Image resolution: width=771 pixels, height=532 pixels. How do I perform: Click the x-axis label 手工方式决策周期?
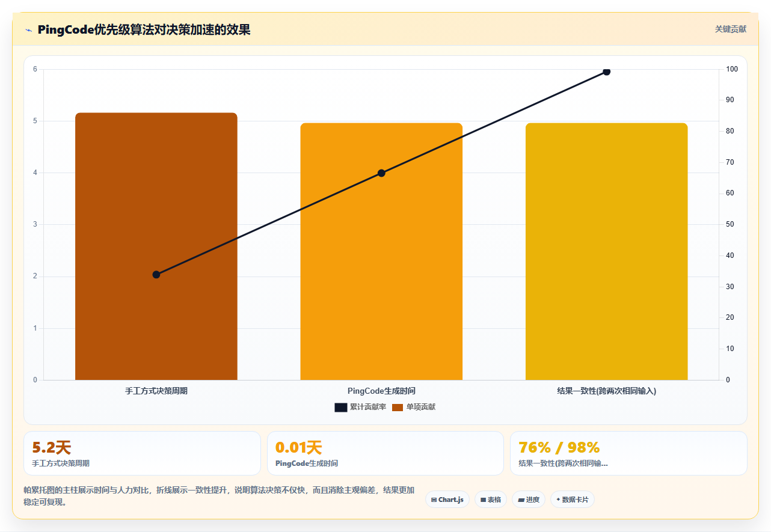156,391
